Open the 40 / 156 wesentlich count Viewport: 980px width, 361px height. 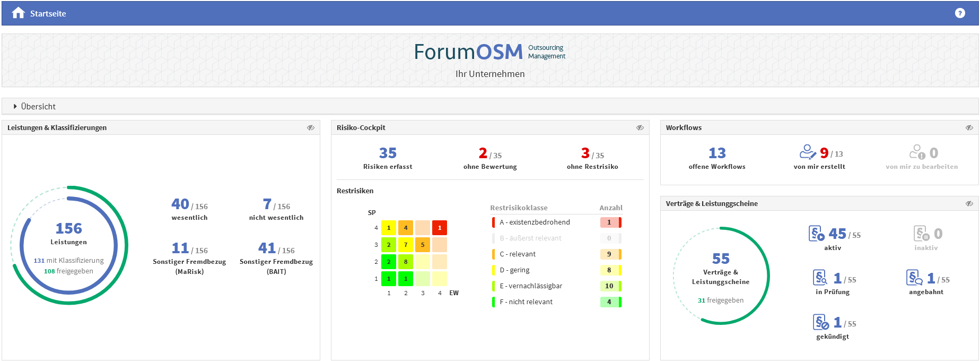point(189,209)
